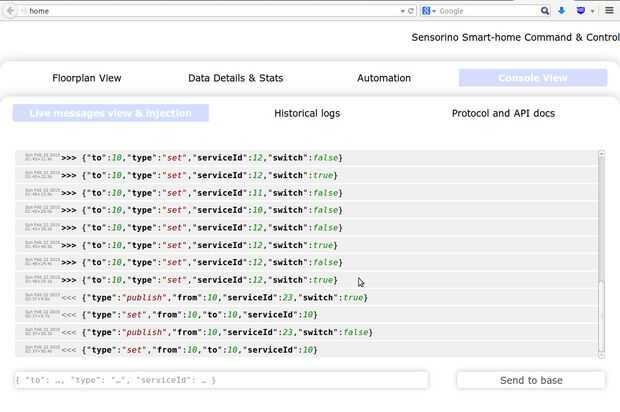
Task: Open Protocol and API docs
Action: click(x=503, y=113)
